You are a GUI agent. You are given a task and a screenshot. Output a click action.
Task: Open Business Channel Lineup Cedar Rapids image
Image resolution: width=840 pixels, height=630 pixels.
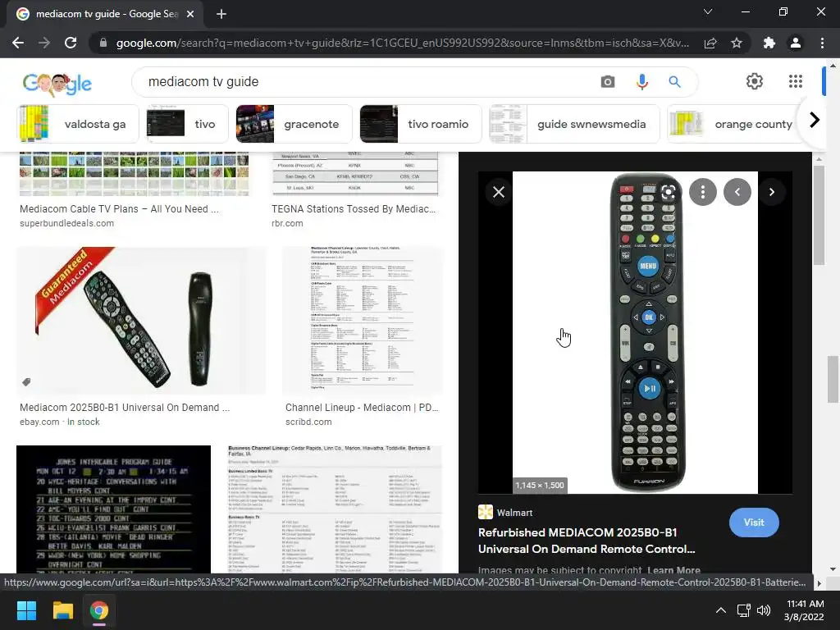(335, 509)
